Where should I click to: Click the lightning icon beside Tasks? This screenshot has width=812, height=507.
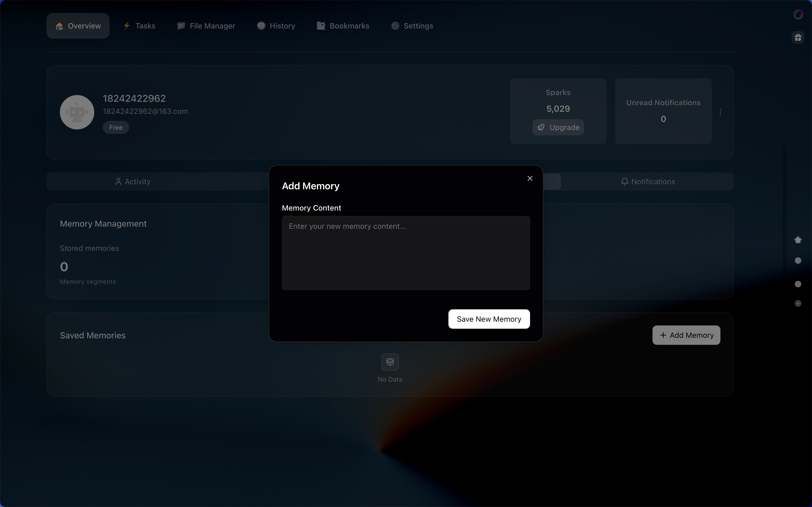point(127,26)
